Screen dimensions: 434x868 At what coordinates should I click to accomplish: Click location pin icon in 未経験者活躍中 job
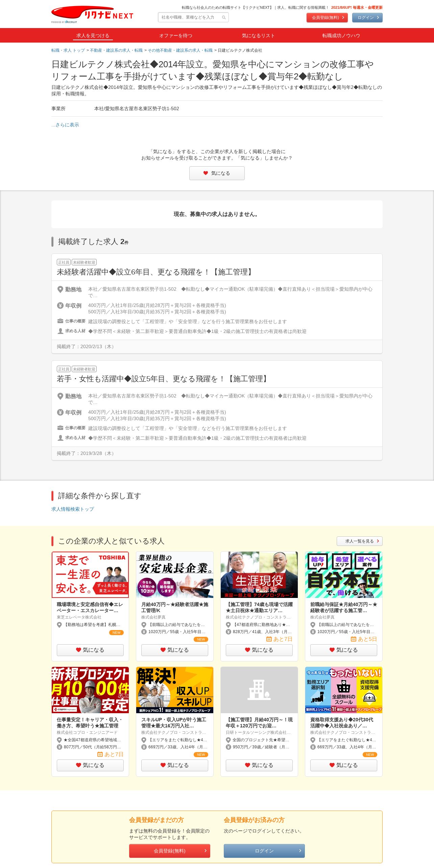(x=60, y=289)
